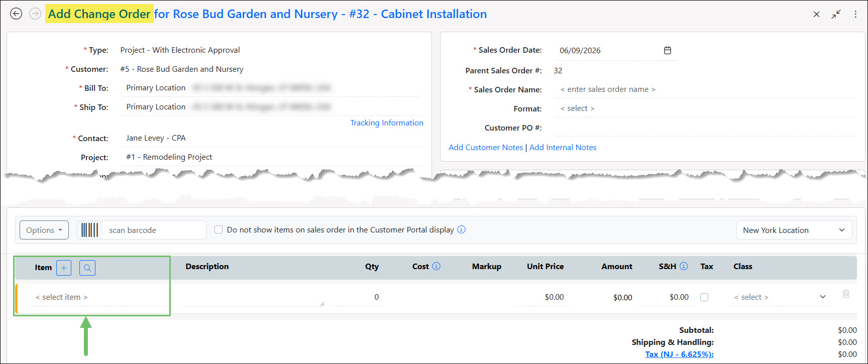Search items with the magnifier icon
Screen dimensions: 868x364
tap(87, 268)
